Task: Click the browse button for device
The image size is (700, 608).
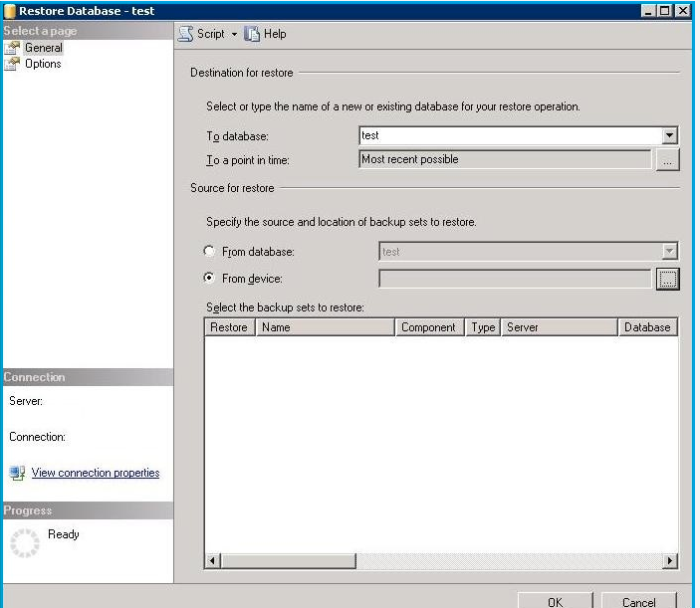Action: tap(668, 280)
